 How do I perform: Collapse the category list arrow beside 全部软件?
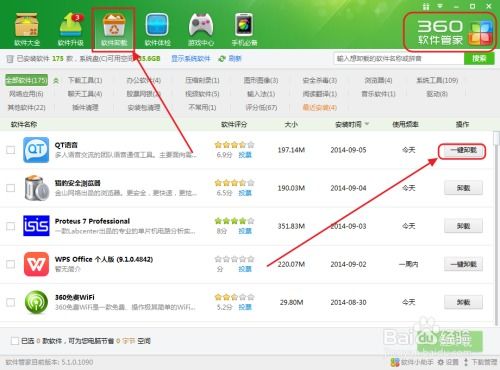click(x=56, y=80)
